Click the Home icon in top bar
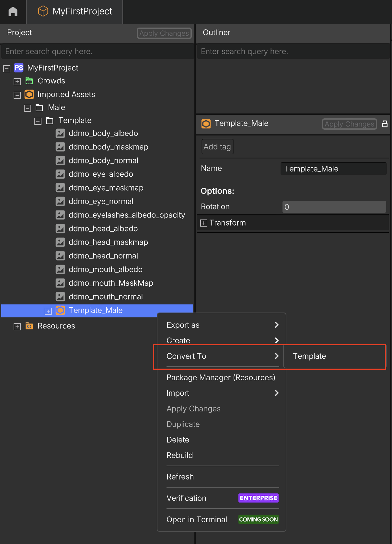This screenshot has width=392, height=544. tap(13, 12)
